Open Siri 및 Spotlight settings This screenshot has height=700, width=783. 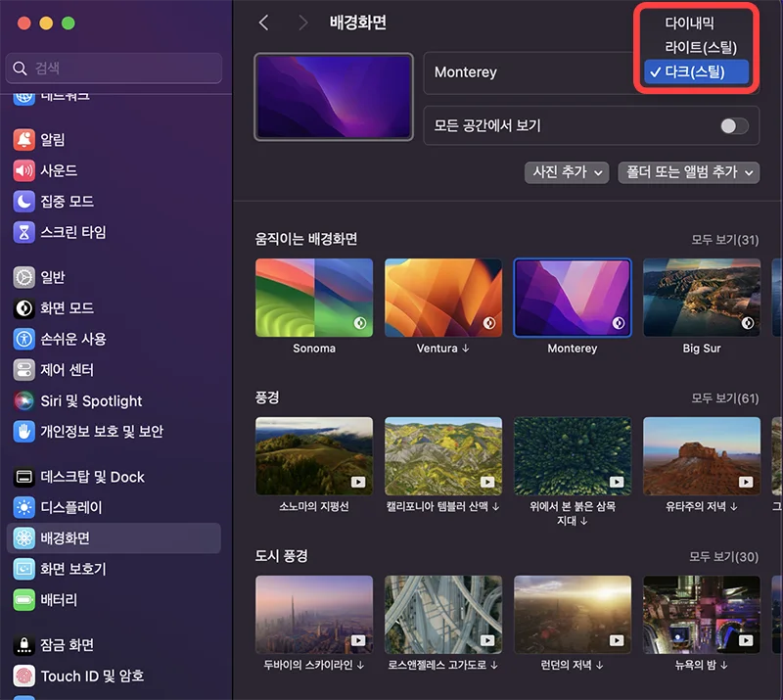[91, 400]
